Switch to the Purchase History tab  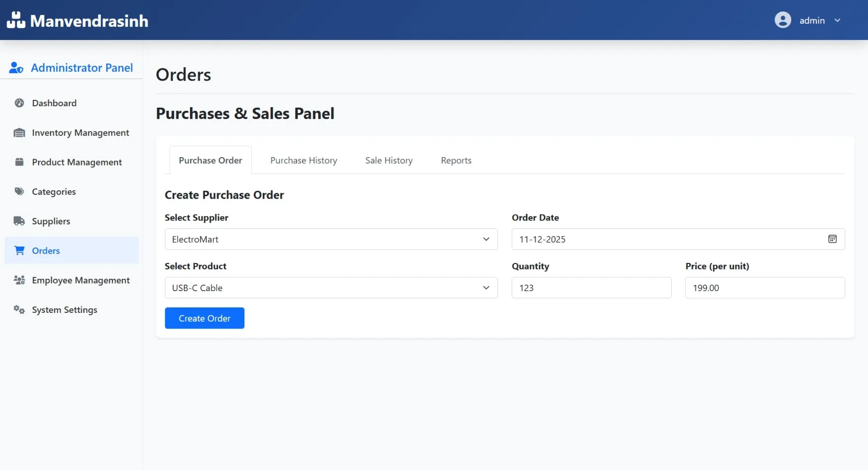pos(303,160)
